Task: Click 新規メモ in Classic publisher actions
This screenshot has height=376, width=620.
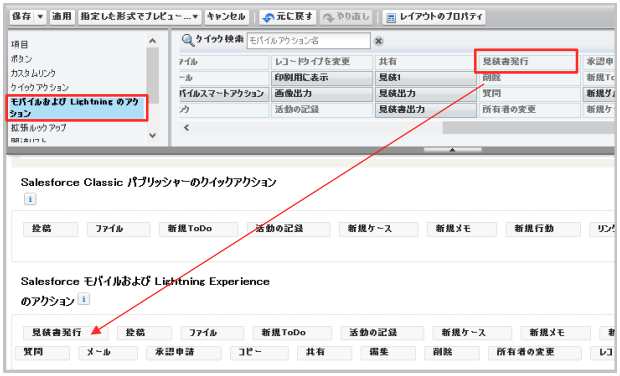Action: click(x=461, y=229)
